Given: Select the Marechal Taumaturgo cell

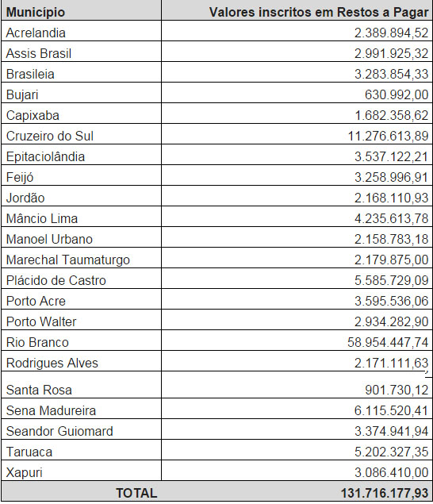Looking at the screenshot, I should pyautogui.click(x=81, y=257).
